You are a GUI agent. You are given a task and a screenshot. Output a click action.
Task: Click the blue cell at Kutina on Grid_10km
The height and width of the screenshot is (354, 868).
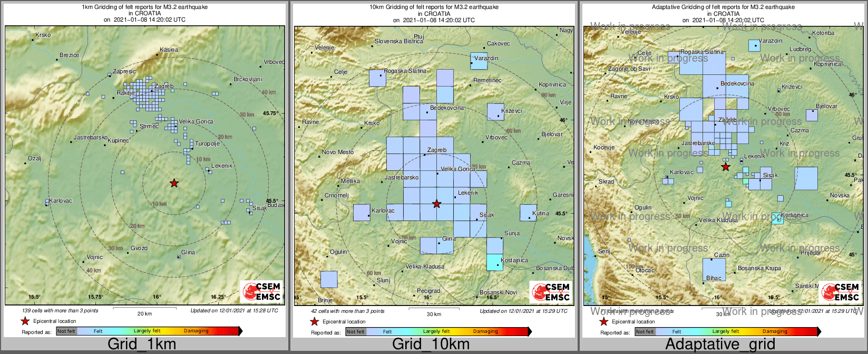pos(528,213)
